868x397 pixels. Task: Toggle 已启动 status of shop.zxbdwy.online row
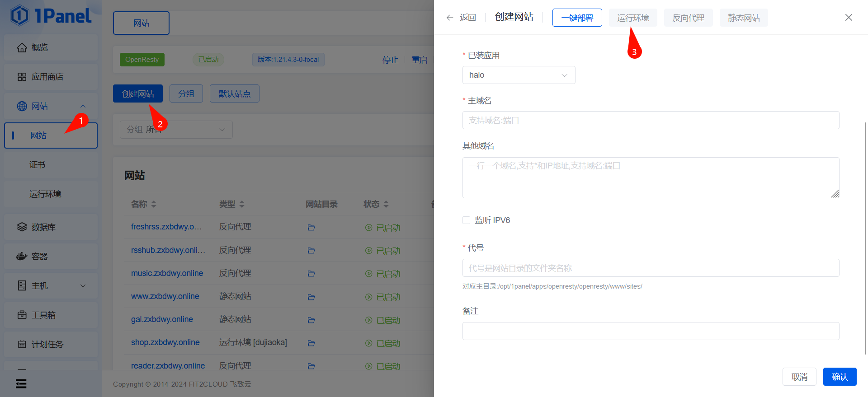[383, 343]
